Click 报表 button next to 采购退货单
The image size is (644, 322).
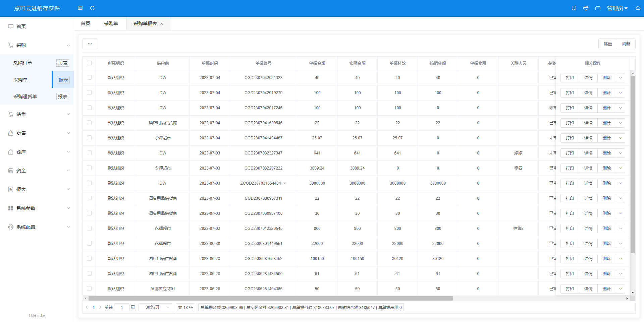(x=63, y=96)
